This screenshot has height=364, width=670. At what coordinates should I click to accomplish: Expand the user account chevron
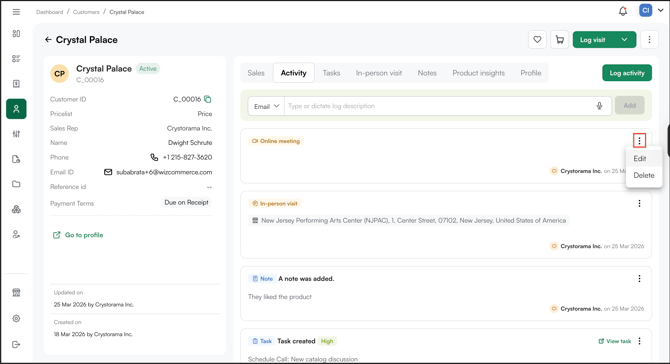coord(661,10)
